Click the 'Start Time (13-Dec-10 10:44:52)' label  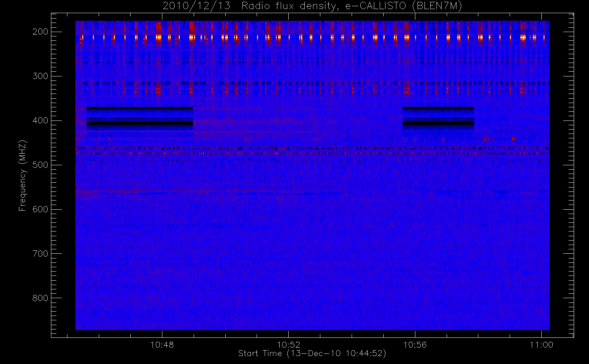tap(312, 353)
